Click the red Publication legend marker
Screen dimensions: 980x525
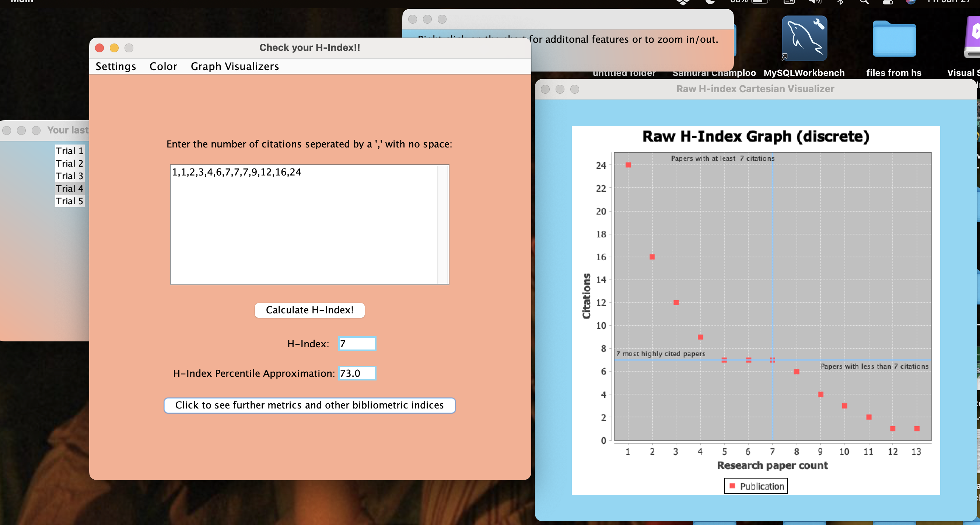click(x=732, y=486)
